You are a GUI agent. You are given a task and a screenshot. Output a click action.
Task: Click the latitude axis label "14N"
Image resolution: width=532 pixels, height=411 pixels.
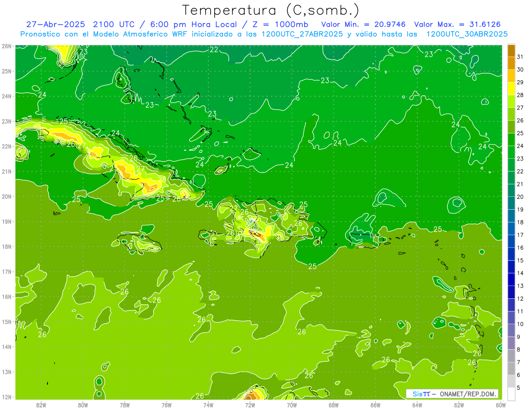(6, 347)
